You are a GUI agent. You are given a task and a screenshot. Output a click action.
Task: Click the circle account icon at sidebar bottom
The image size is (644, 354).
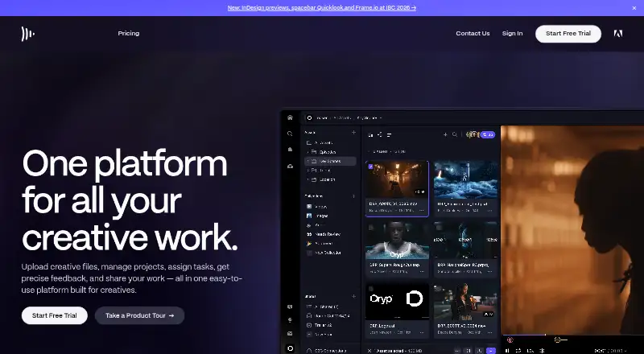click(x=290, y=348)
